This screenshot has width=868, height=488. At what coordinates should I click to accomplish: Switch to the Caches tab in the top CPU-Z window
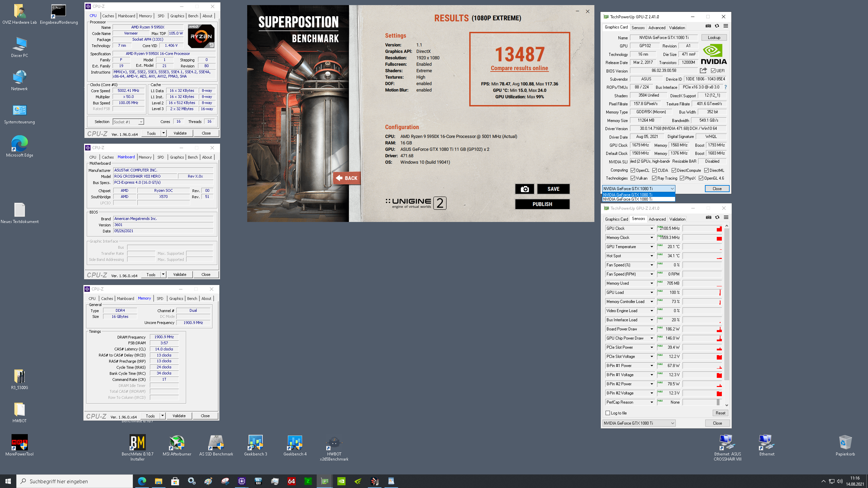click(108, 16)
